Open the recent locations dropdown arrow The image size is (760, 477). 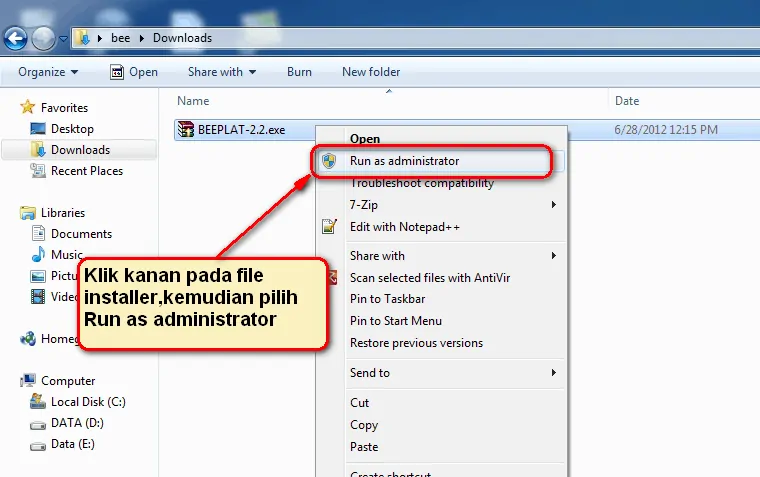tap(63, 38)
